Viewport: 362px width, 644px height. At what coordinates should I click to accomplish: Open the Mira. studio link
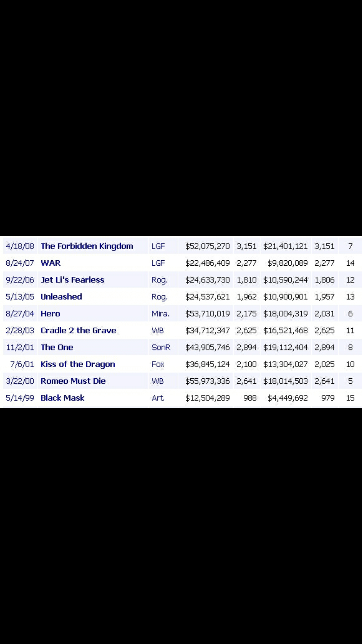[161, 314]
